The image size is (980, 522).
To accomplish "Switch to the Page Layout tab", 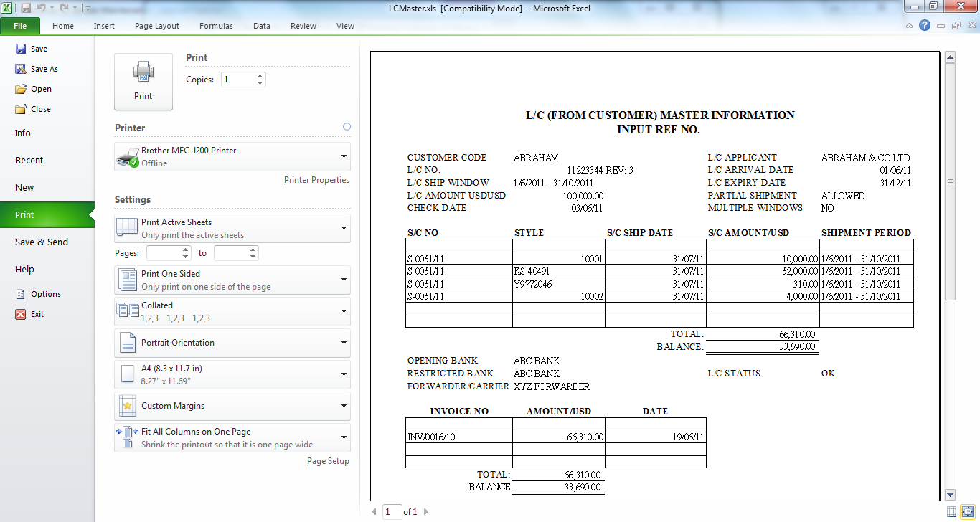I will 157,26.
